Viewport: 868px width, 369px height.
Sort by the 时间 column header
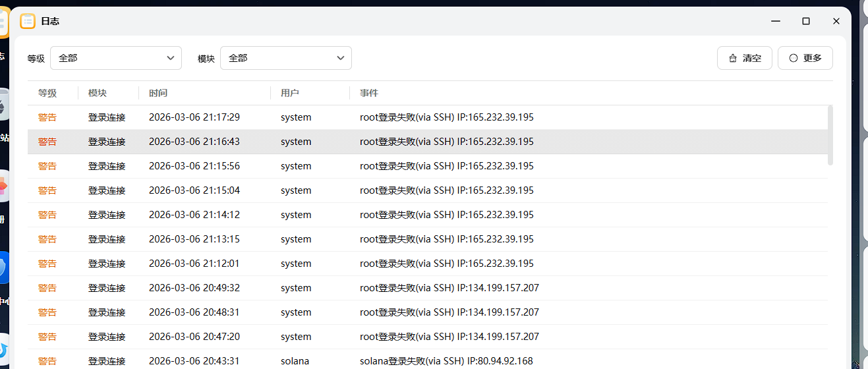[158, 93]
